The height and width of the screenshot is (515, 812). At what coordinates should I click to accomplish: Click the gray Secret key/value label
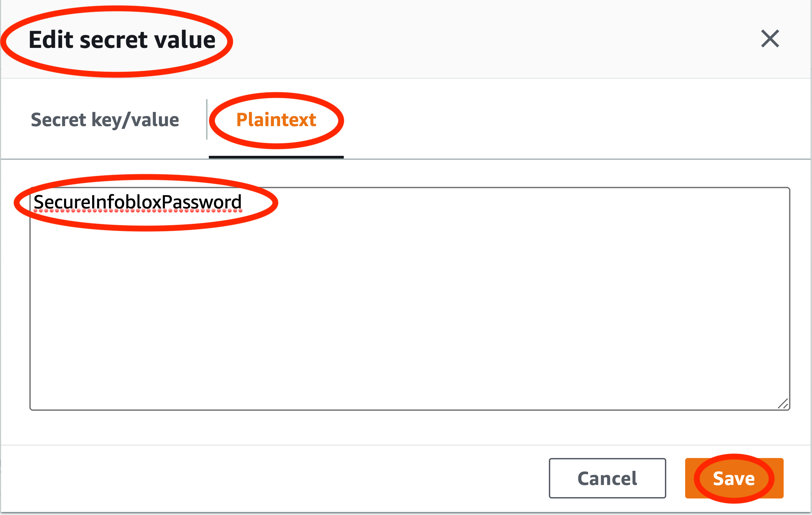(105, 120)
